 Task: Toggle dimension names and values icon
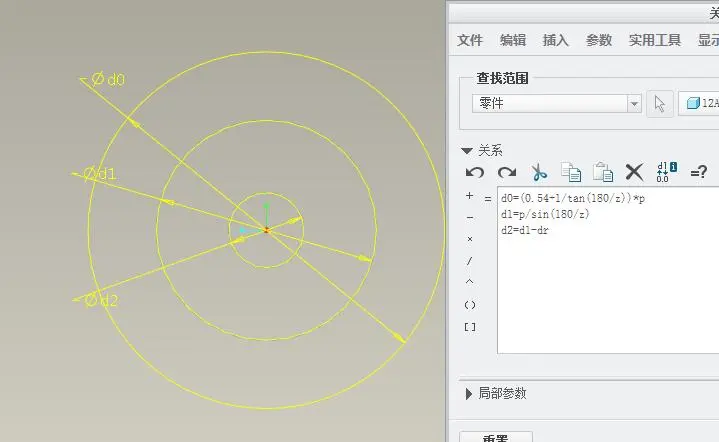(666, 172)
